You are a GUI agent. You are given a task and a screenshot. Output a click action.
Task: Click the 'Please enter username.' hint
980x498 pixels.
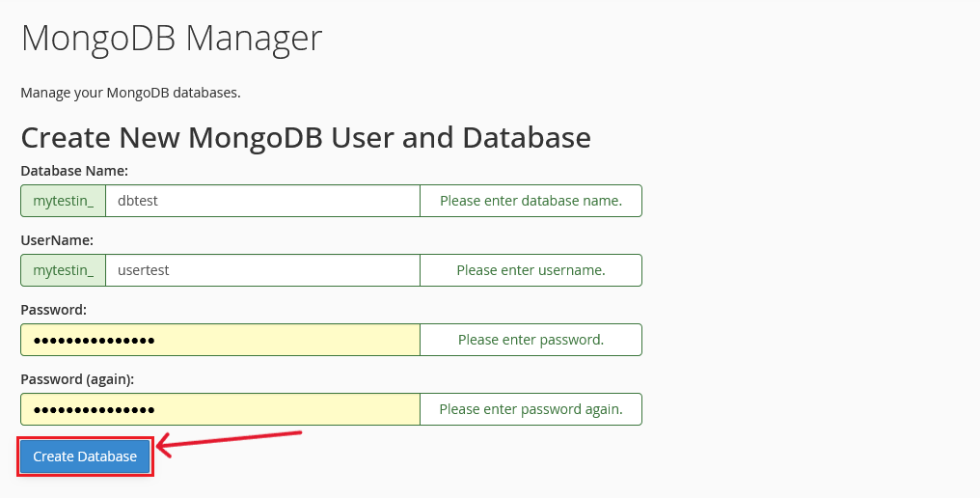531,270
